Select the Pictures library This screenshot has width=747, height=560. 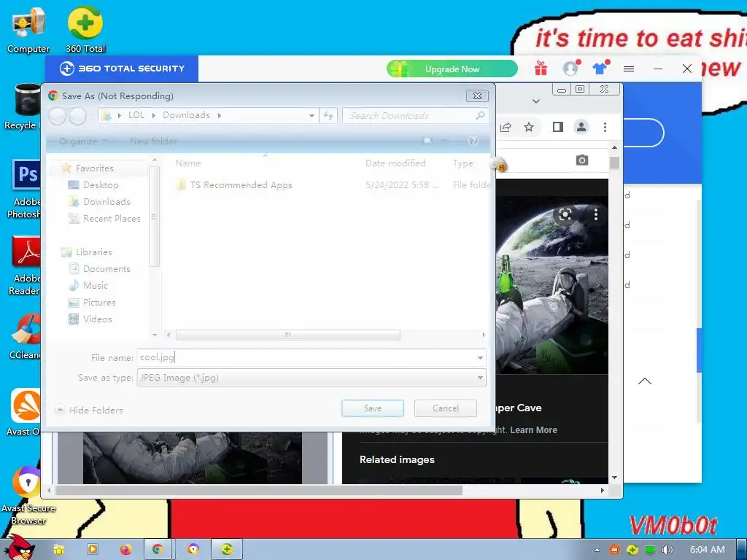click(x=99, y=303)
